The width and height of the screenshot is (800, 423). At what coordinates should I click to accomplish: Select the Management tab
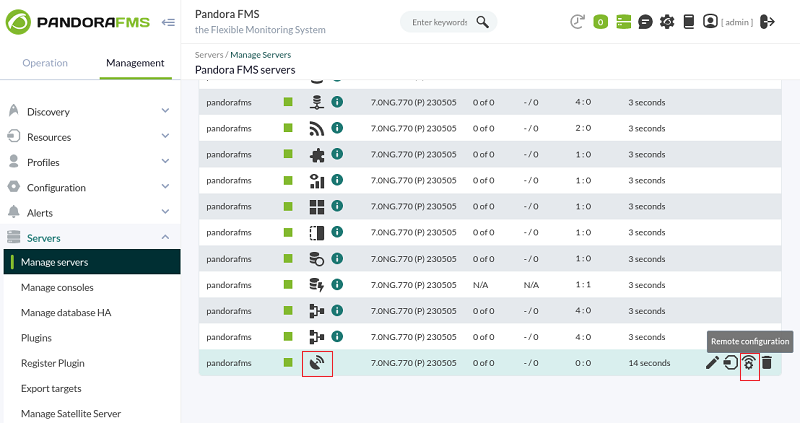135,63
